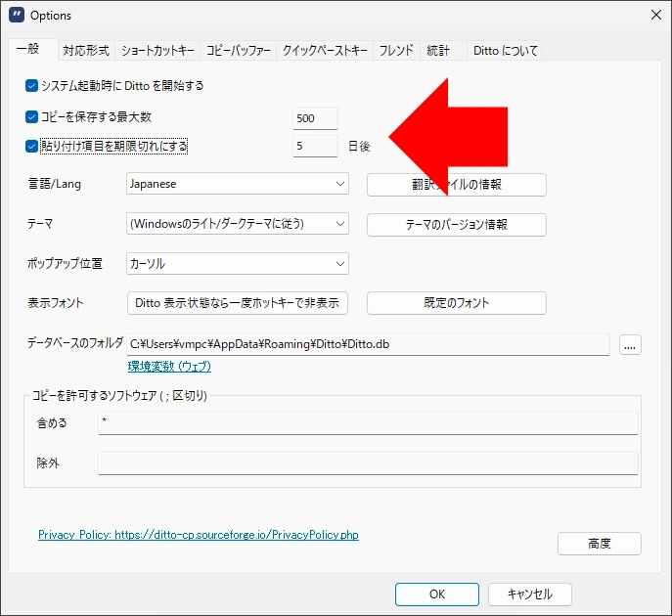Screen dimensions: 672x616
Task: Open the 言語/Lang Japanese dropdown
Action: pyautogui.click(x=238, y=184)
